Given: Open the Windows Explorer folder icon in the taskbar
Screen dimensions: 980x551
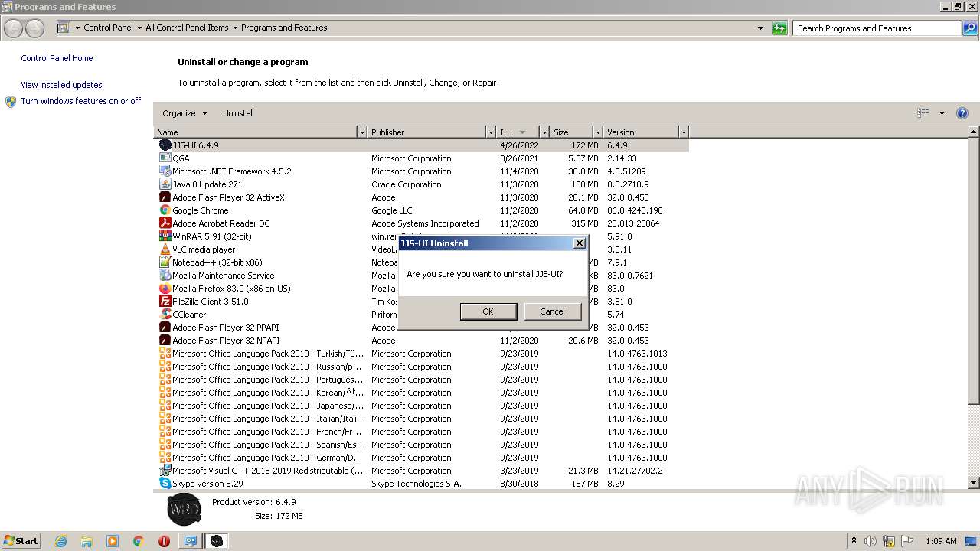Looking at the screenshot, I should coord(87,541).
